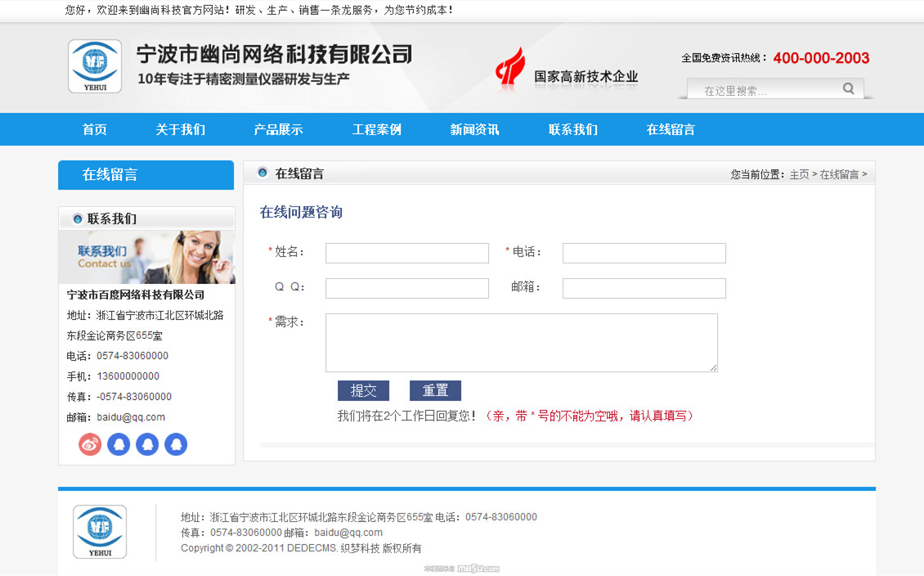924x576 pixels.
Task: Click the YEHUI logo in the header
Action: pyautogui.click(x=95, y=66)
